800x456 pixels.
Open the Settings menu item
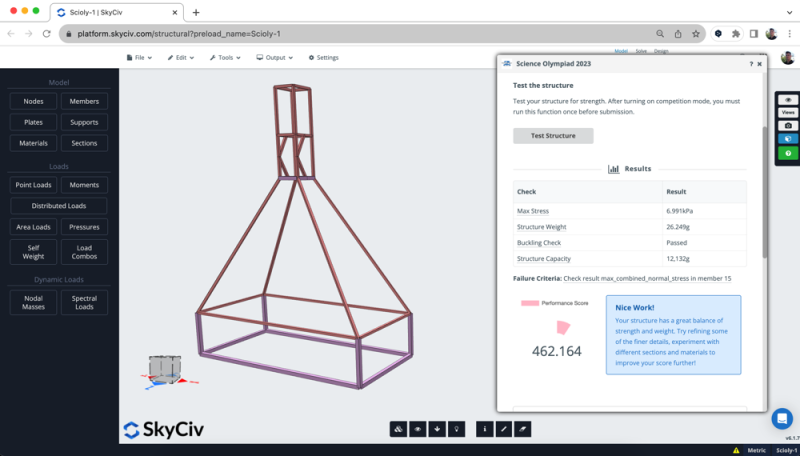tap(323, 57)
